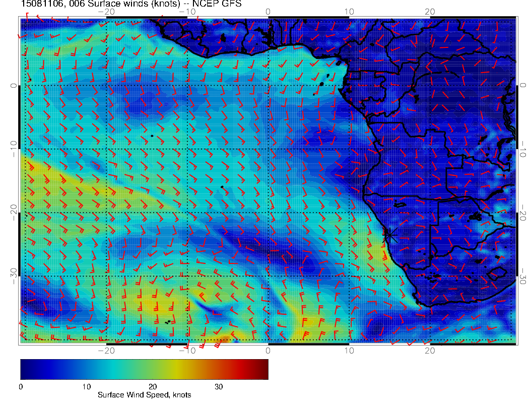The width and height of the screenshot is (532, 411).
Task: Click the 'Surface Wind Speed, knots' colorbar caption
Action: (144, 395)
